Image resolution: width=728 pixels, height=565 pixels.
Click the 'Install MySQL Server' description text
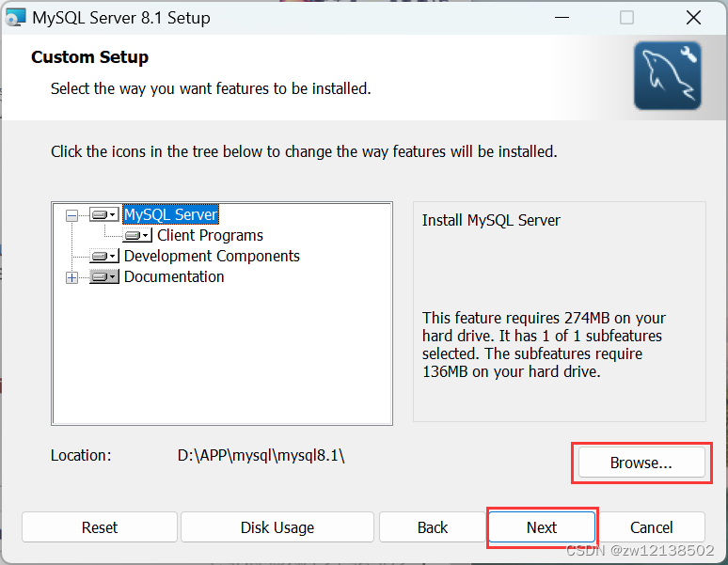click(491, 220)
